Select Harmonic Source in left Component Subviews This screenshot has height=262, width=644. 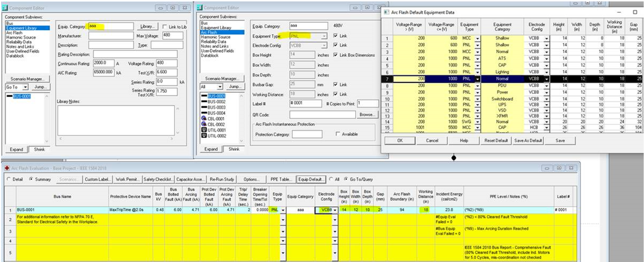tap(21, 37)
